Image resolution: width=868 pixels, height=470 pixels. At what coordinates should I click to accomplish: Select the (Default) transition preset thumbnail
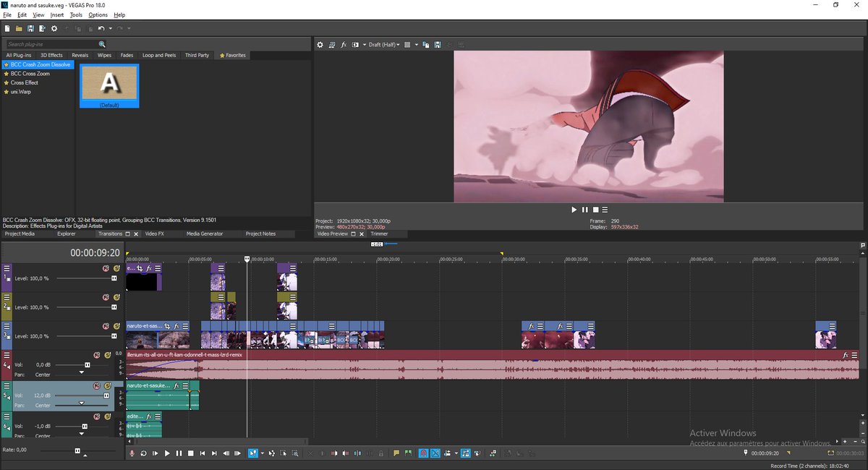tap(109, 86)
